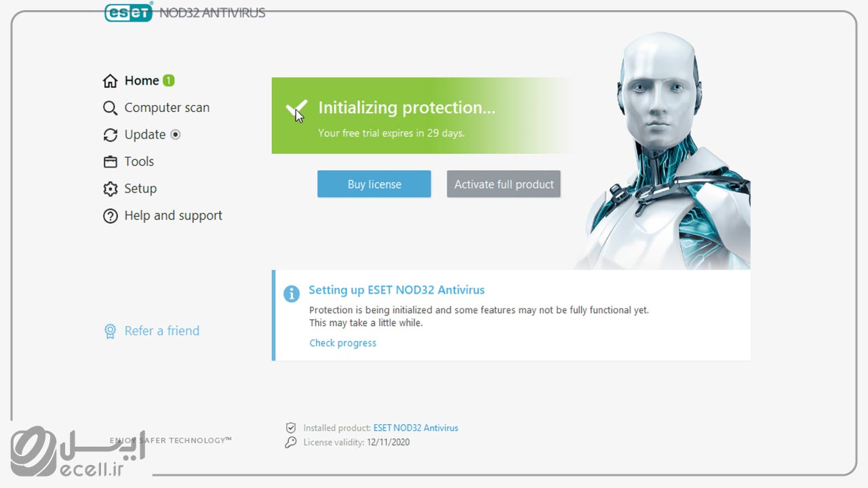The height and width of the screenshot is (488, 868).
Task: Open the Check progress link
Action: point(342,343)
